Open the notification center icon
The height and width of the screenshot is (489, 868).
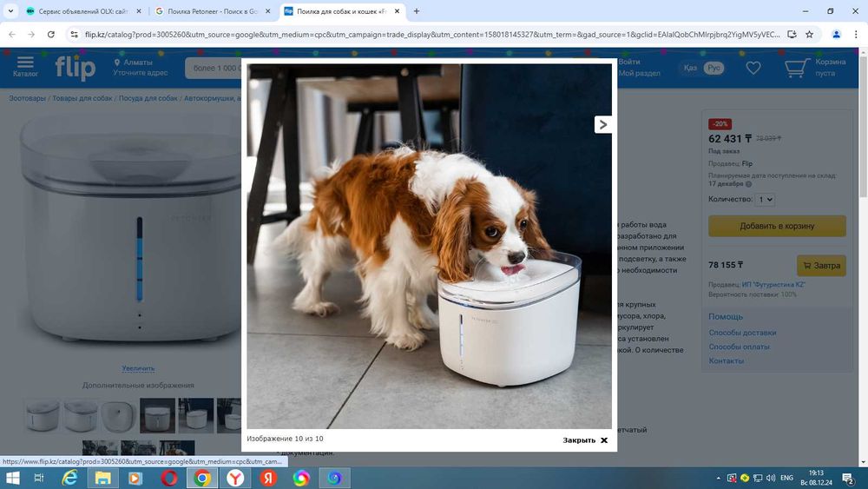click(x=848, y=478)
